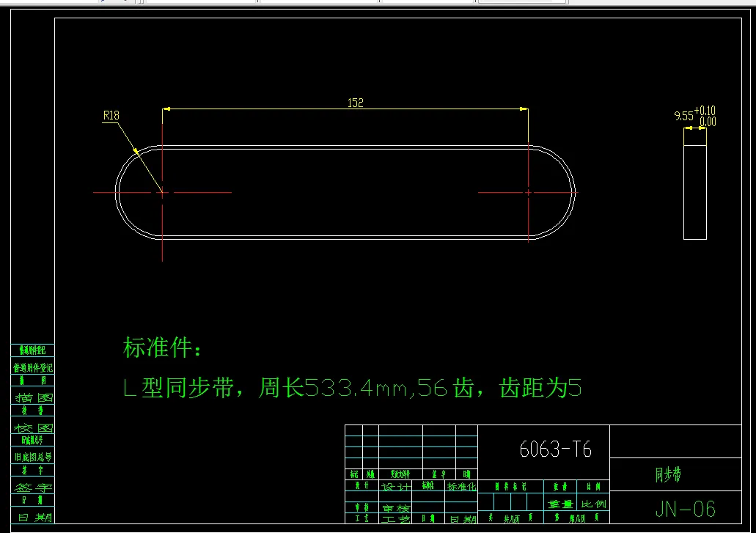This screenshot has width=756, height=533.
Task: Click the 标准化 cell in title block
Action: pos(461,487)
